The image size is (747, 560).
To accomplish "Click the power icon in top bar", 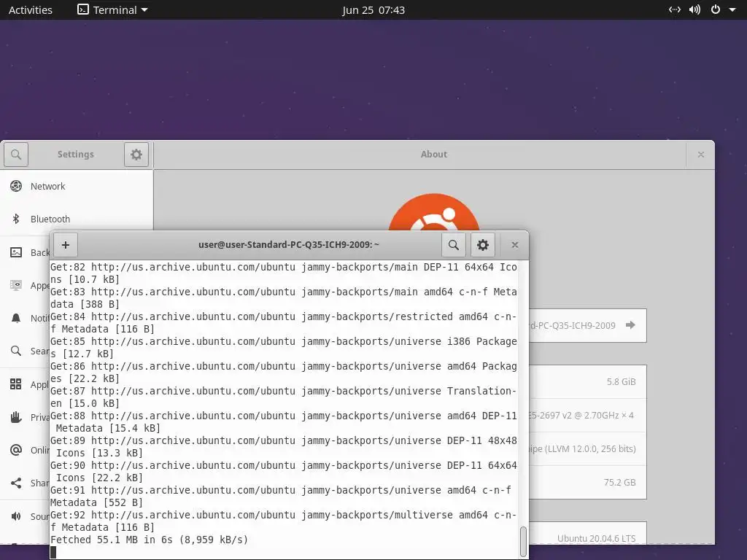I will click(715, 9).
